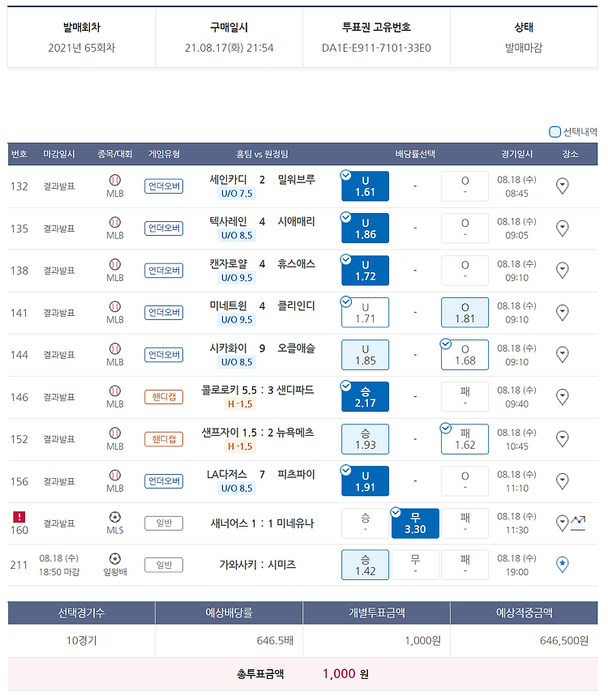Open location pin for match 156
The height and width of the screenshot is (700, 608).
coord(562,481)
